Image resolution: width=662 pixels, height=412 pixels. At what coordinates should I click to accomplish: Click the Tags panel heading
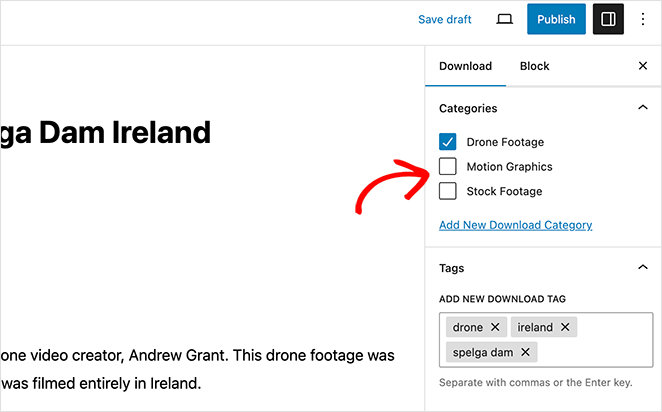[x=451, y=268]
